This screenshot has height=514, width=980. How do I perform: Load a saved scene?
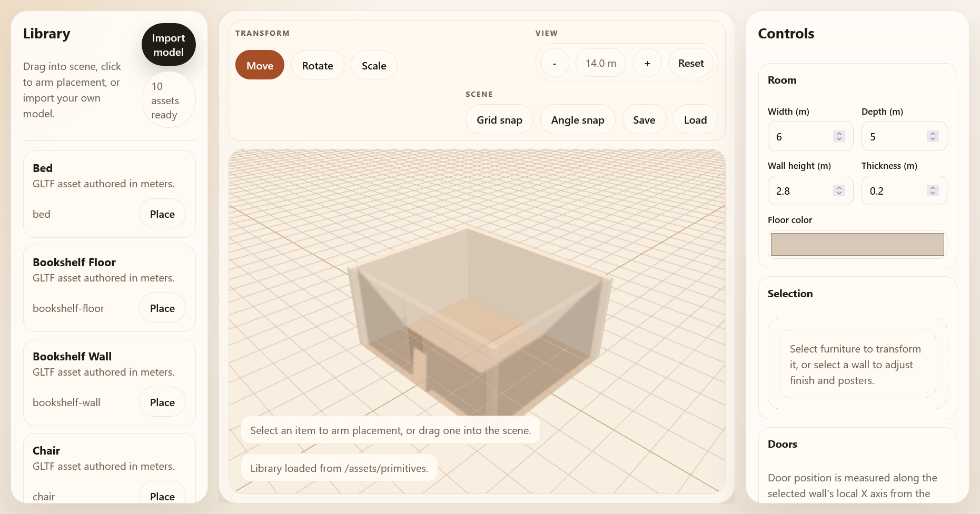(x=695, y=120)
